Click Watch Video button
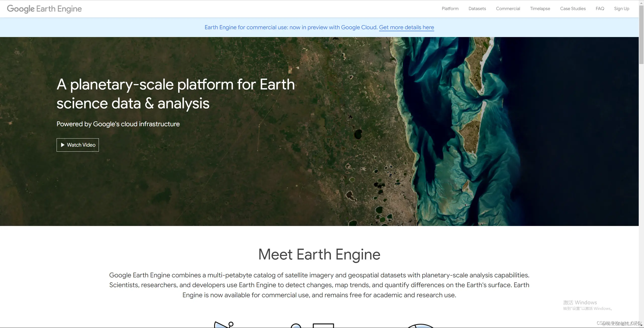This screenshot has height=328, width=644. point(77,145)
